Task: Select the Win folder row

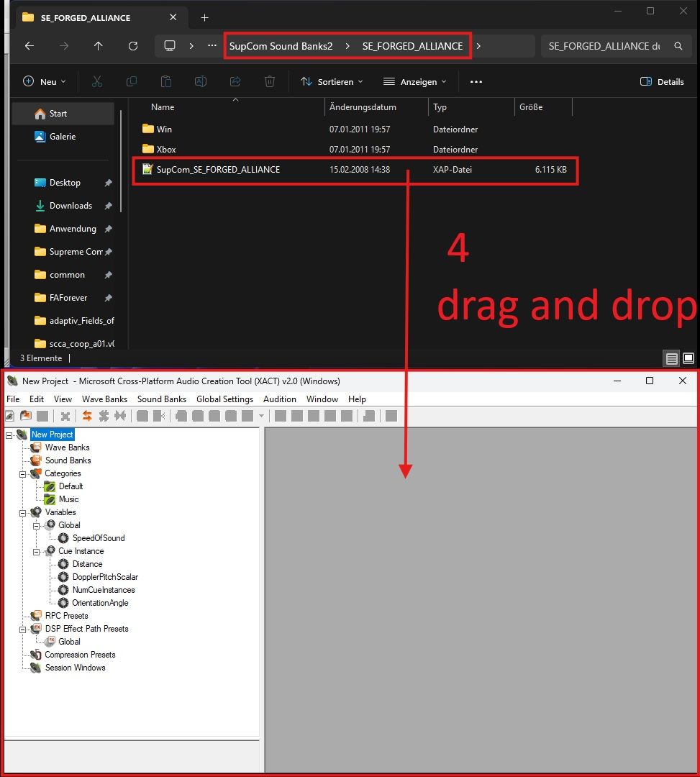Action: (354, 129)
